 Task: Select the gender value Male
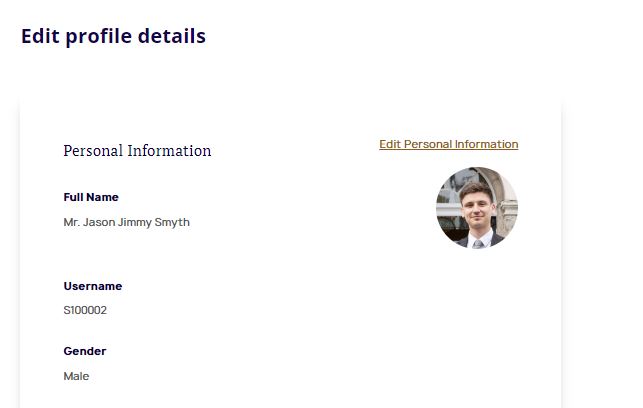(x=76, y=376)
